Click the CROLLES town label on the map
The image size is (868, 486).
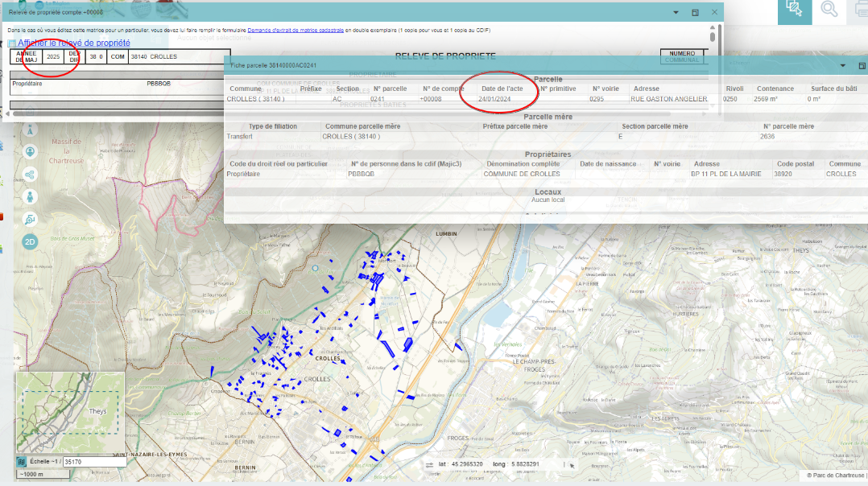pyautogui.click(x=328, y=359)
